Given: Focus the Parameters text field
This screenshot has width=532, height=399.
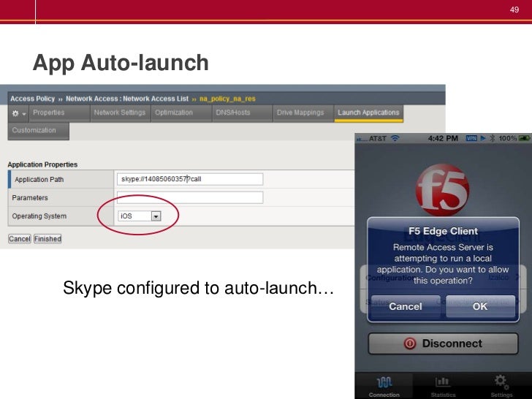Looking at the screenshot, I should pyautogui.click(x=190, y=197).
